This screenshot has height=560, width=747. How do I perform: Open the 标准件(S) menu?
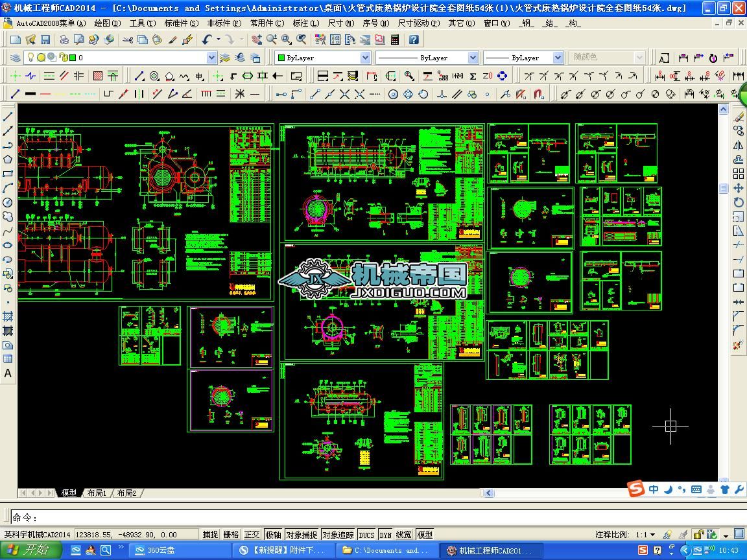(181, 23)
